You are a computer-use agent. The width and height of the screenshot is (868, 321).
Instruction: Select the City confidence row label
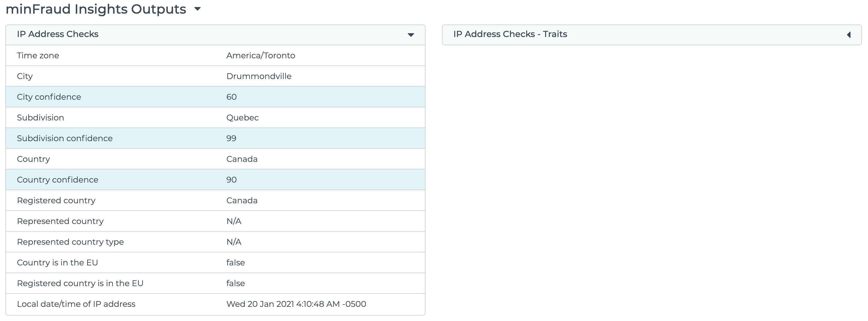point(49,97)
